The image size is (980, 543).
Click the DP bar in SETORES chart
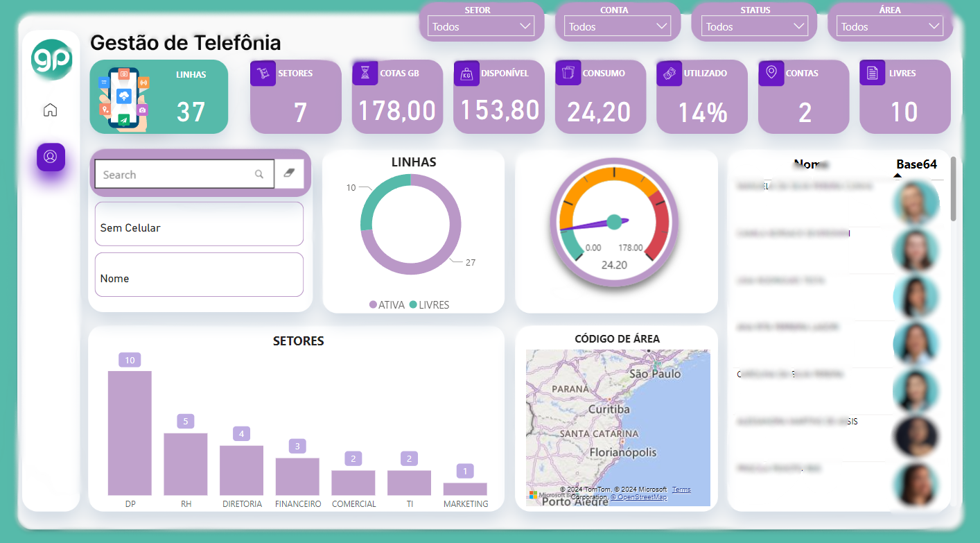tap(130, 433)
